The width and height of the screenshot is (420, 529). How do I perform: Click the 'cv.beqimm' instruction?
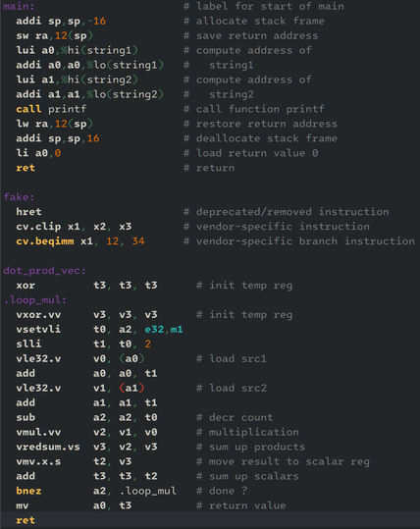pos(45,241)
